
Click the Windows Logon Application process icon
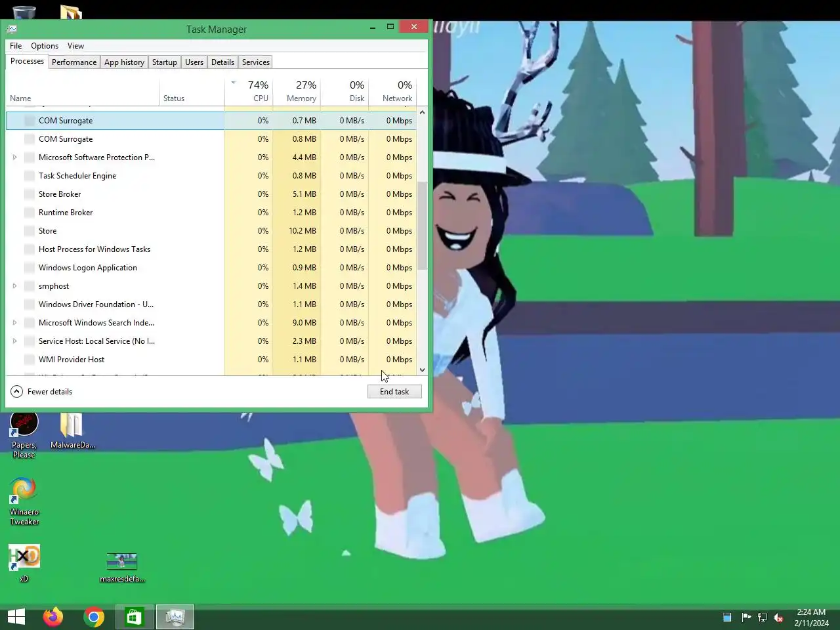coord(29,268)
